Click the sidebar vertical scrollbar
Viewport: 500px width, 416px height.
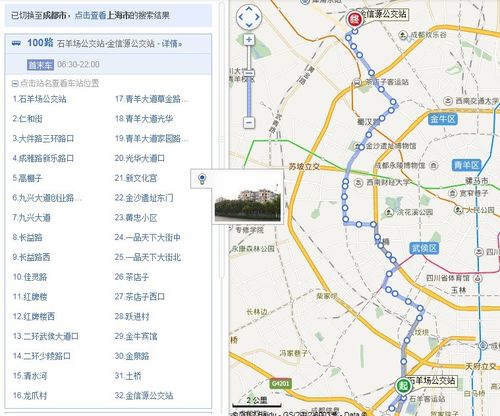click(222, 140)
